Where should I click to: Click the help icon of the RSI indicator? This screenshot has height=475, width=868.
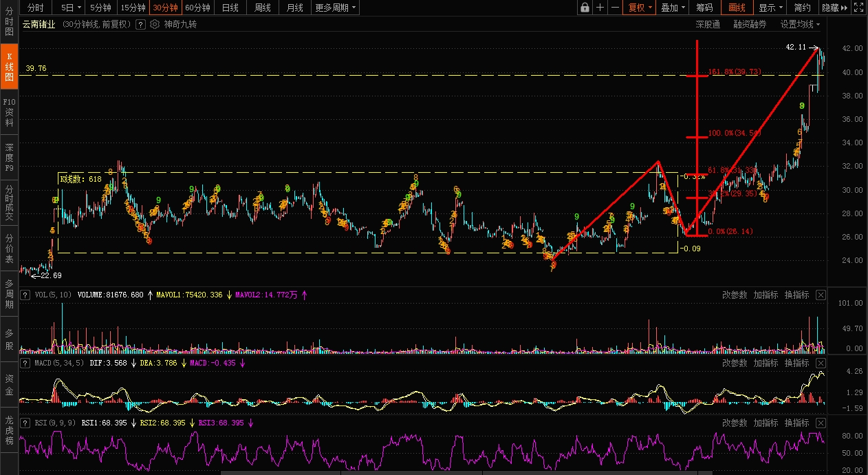26,423
